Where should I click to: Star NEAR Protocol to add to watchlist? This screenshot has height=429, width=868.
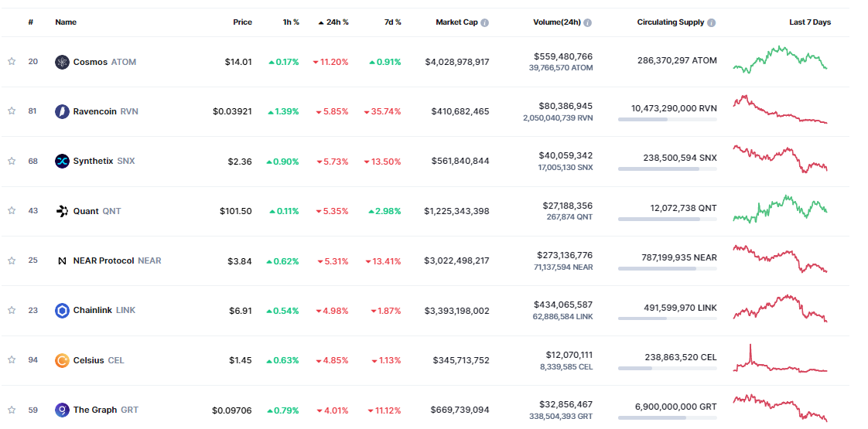coord(12,260)
